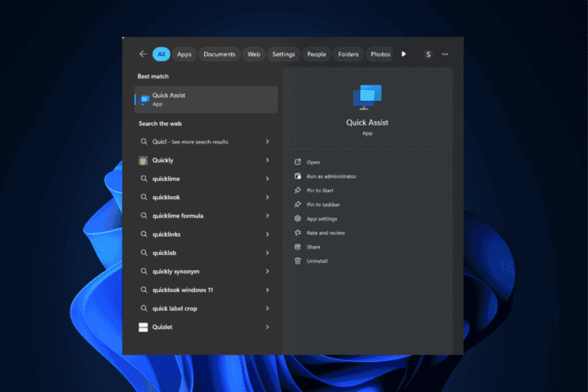Viewport: 588px width, 392px height.
Task: Choose Run as administrator
Action: (x=332, y=176)
